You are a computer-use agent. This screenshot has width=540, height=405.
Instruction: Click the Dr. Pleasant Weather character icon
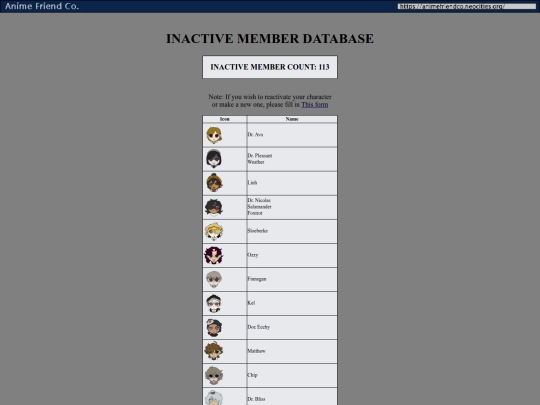[x=214, y=159]
